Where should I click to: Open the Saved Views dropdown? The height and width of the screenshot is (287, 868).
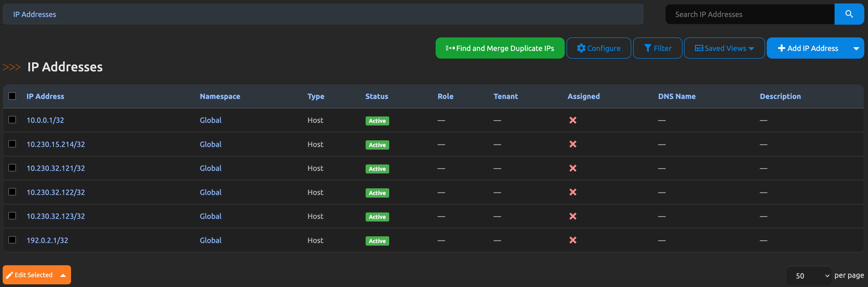point(724,48)
